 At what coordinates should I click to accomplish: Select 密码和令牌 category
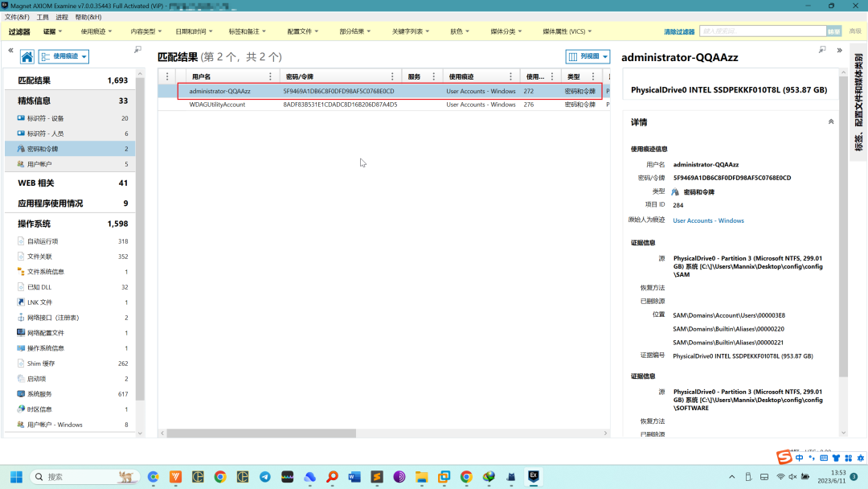(70, 149)
